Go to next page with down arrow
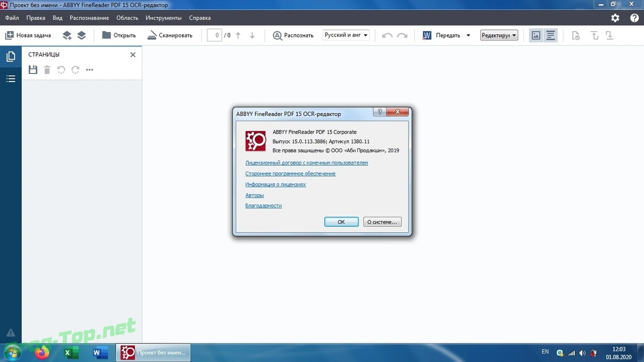 tap(252, 35)
